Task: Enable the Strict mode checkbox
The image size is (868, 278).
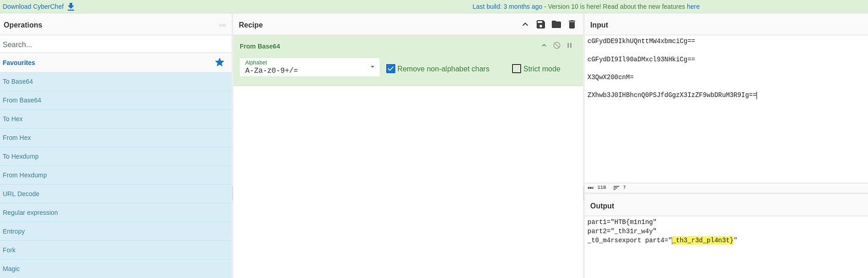Action: 517,68
